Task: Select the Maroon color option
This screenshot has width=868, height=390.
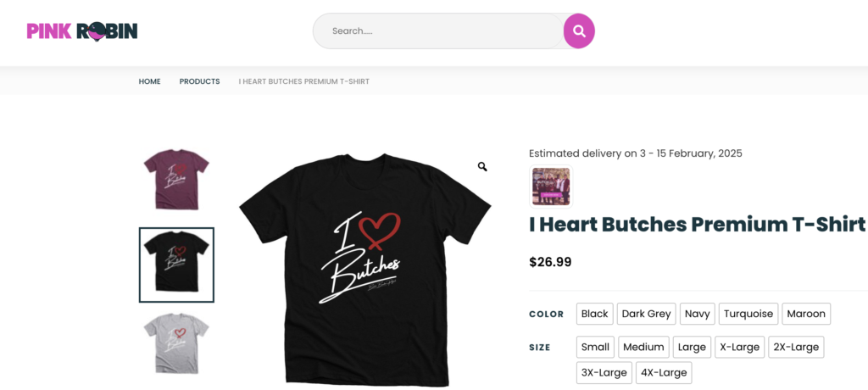Action: [806, 314]
